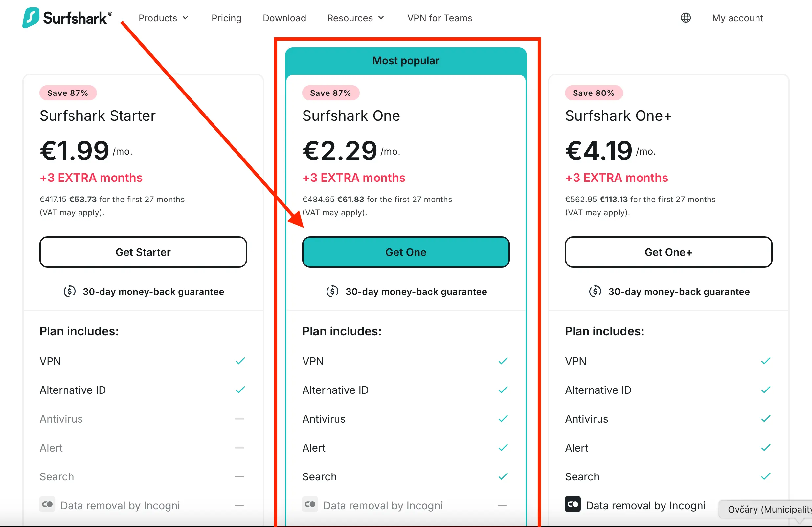The height and width of the screenshot is (527, 812).
Task: Select the Pricing navigation item
Action: (x=226, y=18)
